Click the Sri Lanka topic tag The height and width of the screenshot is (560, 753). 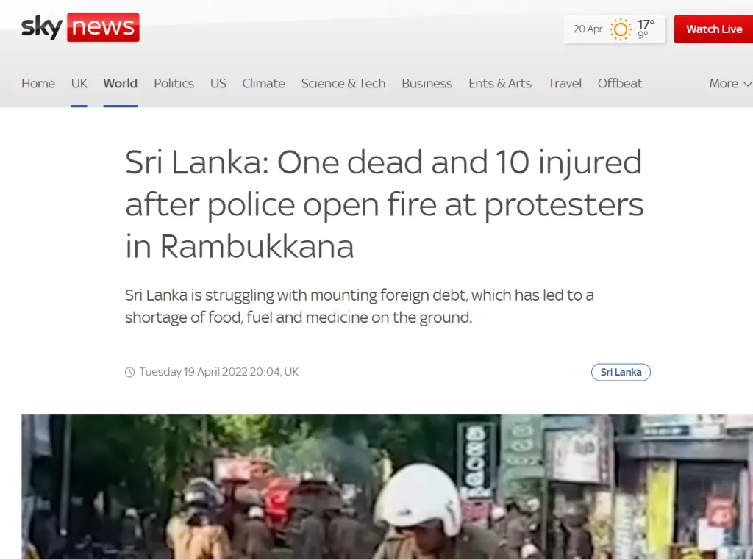[x=621, y=373]
